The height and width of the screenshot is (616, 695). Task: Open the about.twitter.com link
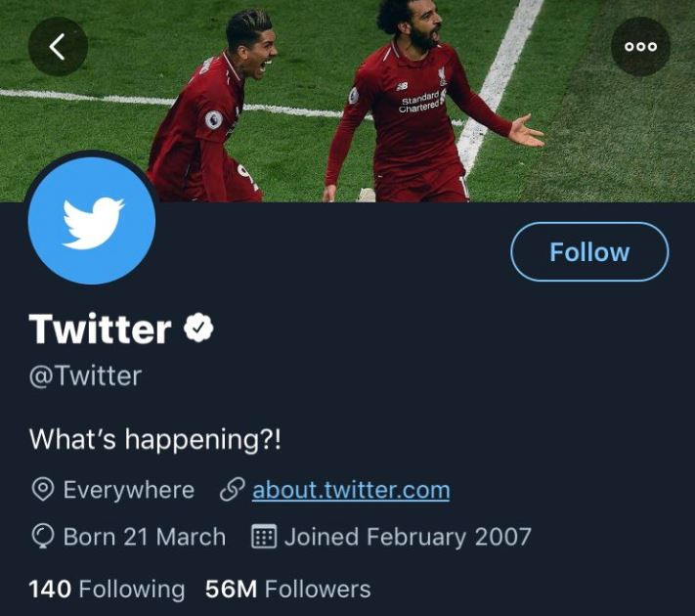coord(351,490)
